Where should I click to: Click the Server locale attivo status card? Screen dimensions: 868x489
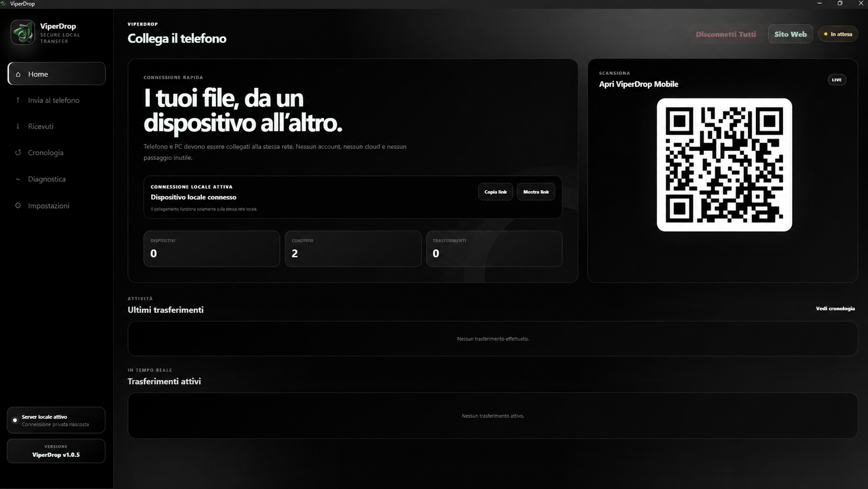point(56,420)
